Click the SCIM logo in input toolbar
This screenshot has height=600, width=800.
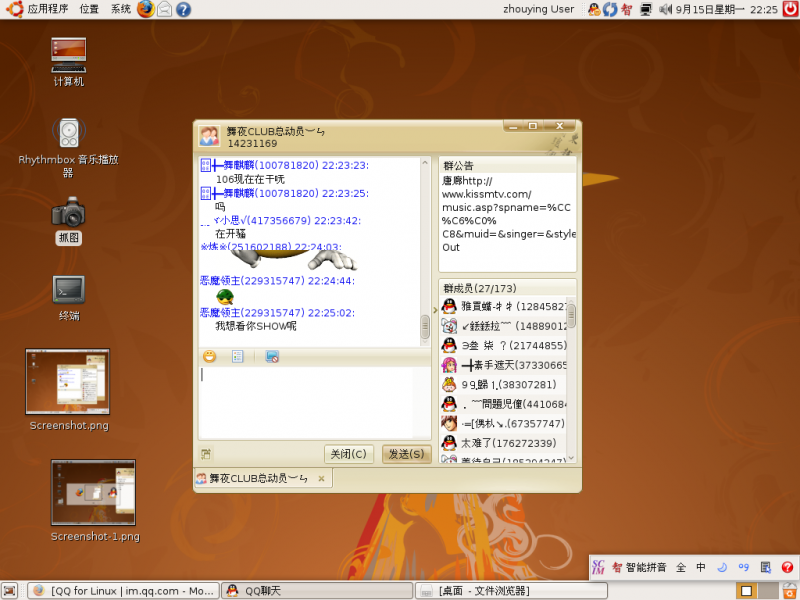click(598, 567)
